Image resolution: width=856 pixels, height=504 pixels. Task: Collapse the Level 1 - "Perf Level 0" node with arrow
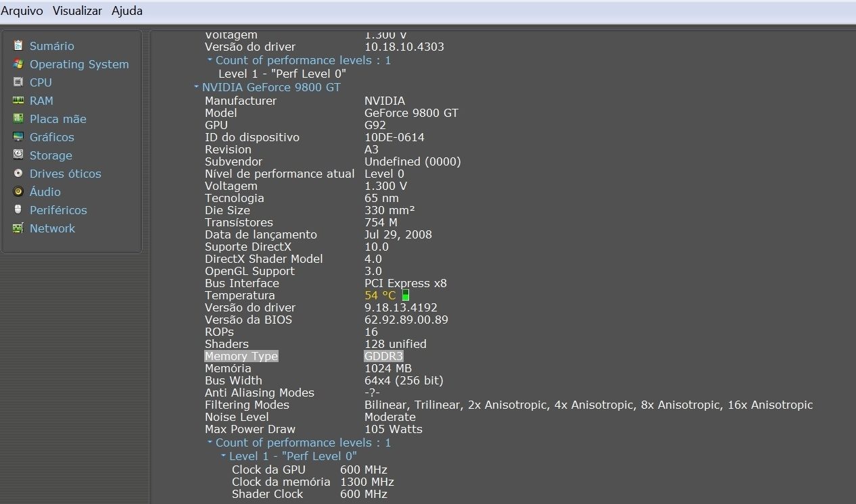click(x=223, y=456)
